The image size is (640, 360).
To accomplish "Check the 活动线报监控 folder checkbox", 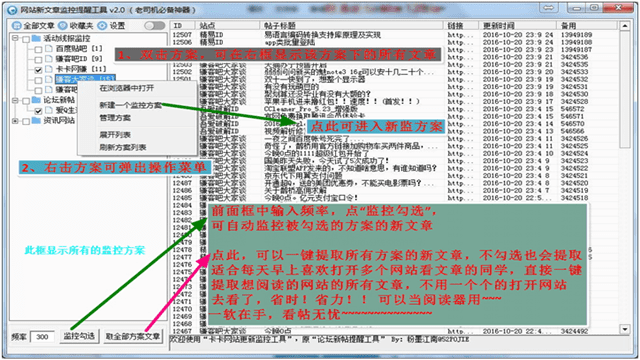I will click(26, 39).
